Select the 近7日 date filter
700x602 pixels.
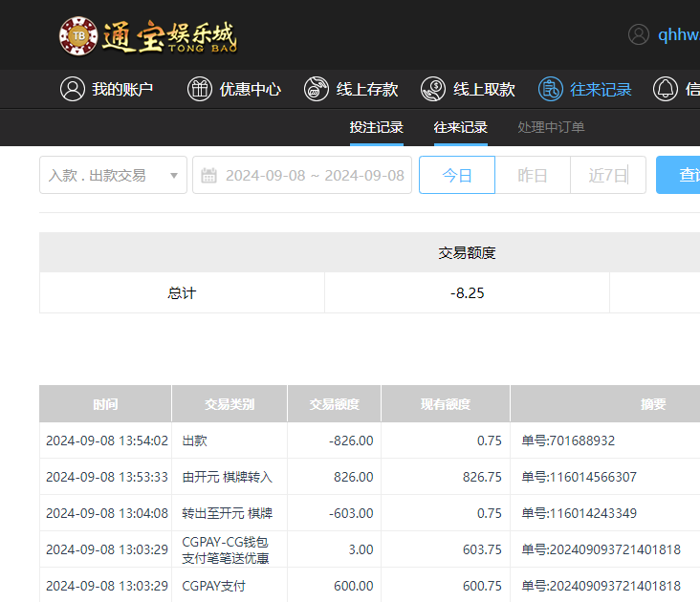[x=608, y=176]
